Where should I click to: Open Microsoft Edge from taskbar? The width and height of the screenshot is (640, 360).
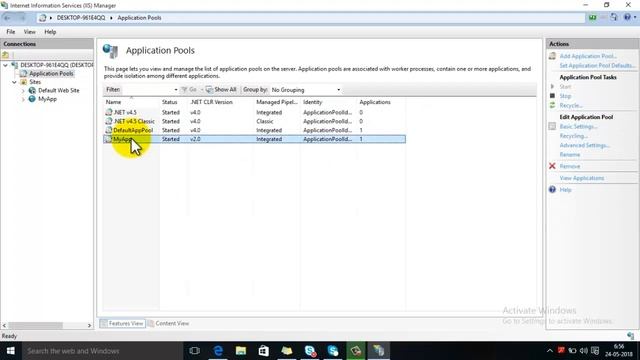(x=218, y=351)
